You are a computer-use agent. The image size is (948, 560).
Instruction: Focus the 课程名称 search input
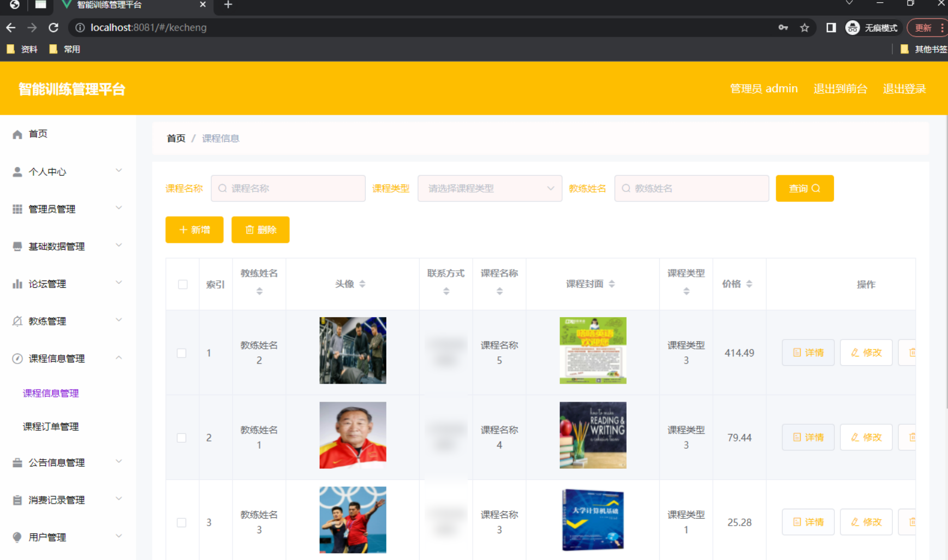(x=288, y=188)
